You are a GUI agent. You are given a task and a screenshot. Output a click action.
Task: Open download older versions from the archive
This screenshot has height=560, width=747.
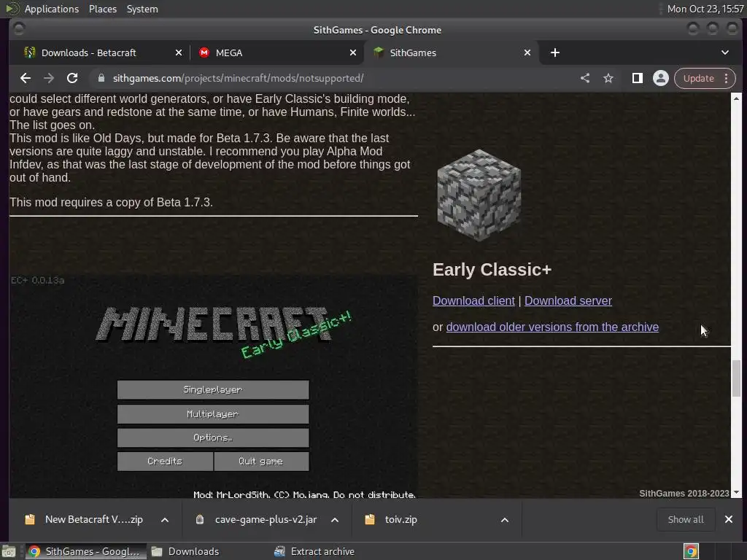tap(552, 327)
